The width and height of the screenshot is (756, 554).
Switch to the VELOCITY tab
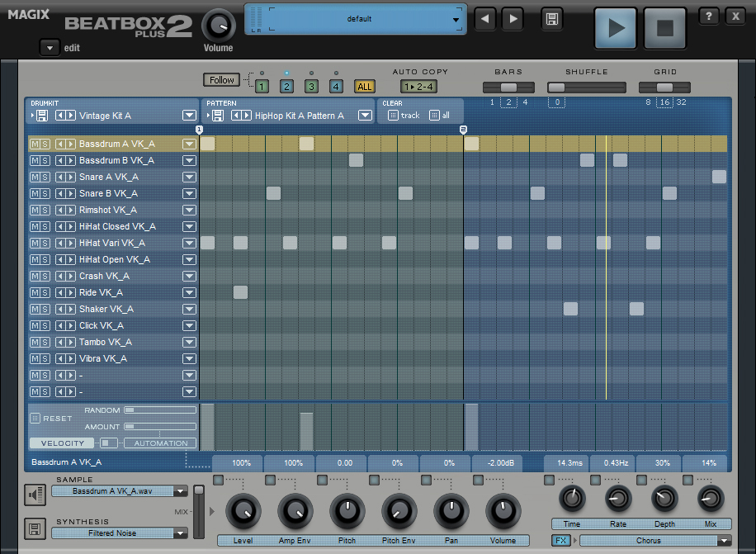[x=63, y=443]
